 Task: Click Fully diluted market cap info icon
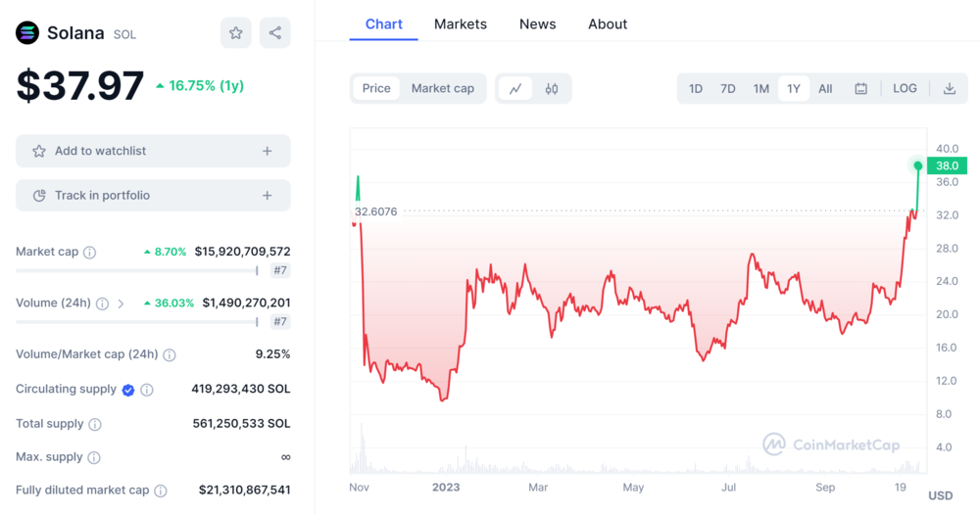click(x=161, y=491)
